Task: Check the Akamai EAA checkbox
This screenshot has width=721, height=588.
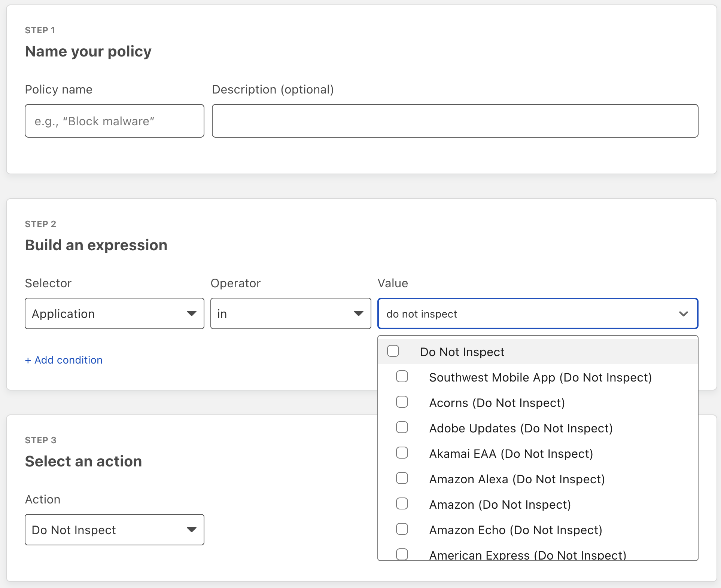Action: point(402,453)
